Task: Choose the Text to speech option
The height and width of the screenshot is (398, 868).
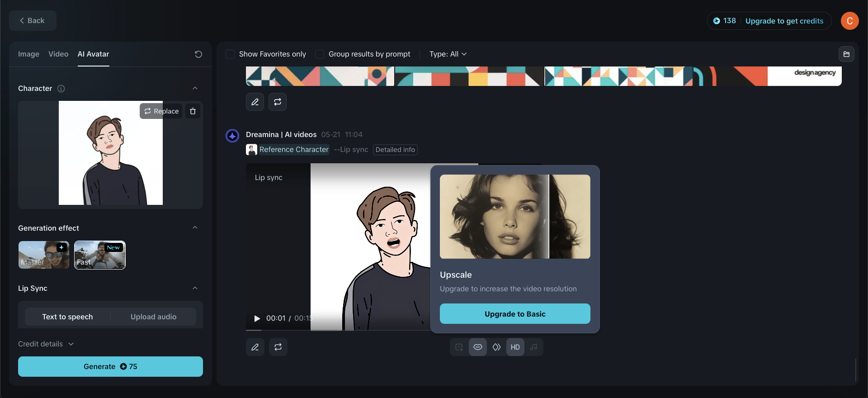Action: (67, 317)
